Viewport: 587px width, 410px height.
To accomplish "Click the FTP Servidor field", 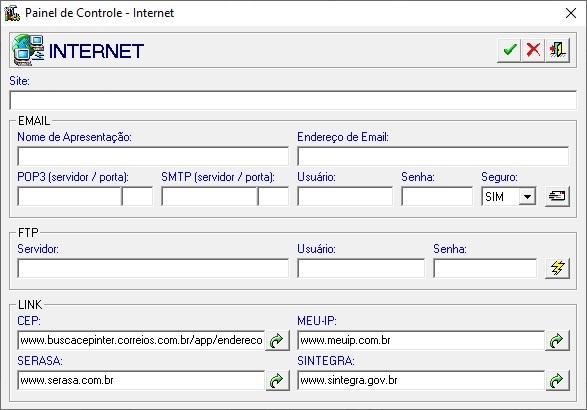I will tap(153, 268).
